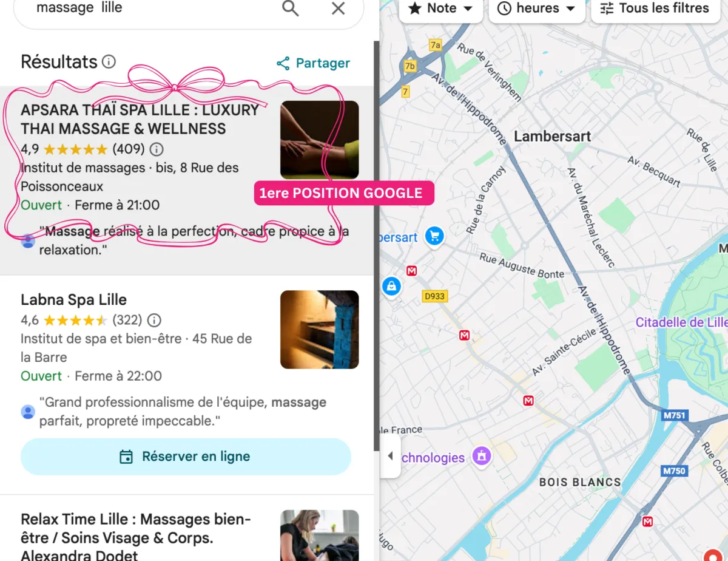Image resolution: width=728 pixels, height=561 pixels.
Task: Clear the search with X icon
Action: (x=338, y=8)
